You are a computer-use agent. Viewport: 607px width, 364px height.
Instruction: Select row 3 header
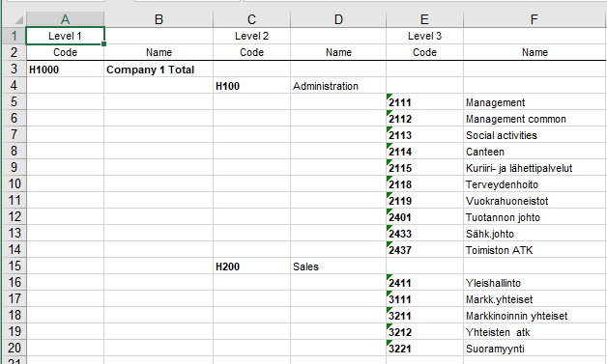point(14,69)
